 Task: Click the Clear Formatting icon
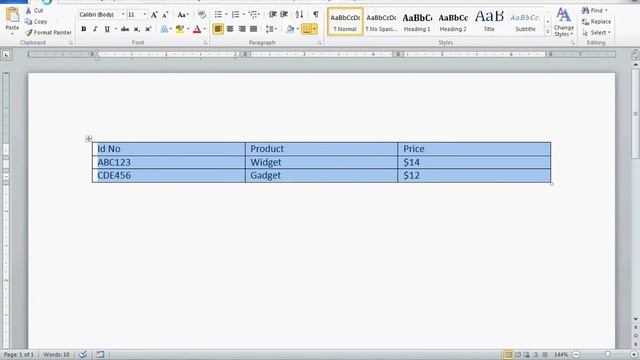[202, 15]
